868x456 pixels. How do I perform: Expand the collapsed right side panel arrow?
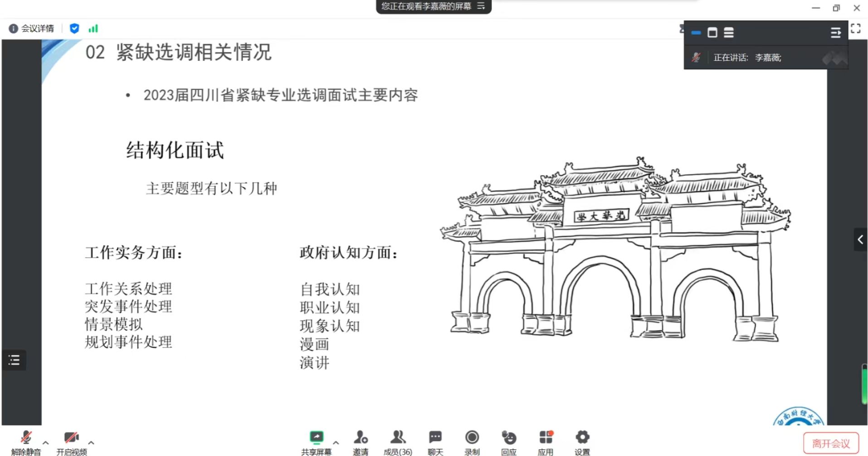(860, 239)
